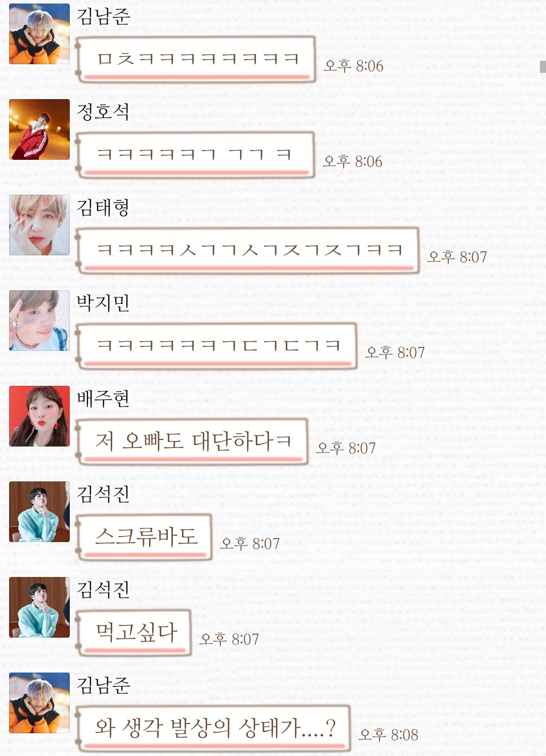Tap 김태형's long ㅋㅋㅋㅋㅅㄱㄱ message bubble
The image size is (546, 756).
tap(247, 250)
